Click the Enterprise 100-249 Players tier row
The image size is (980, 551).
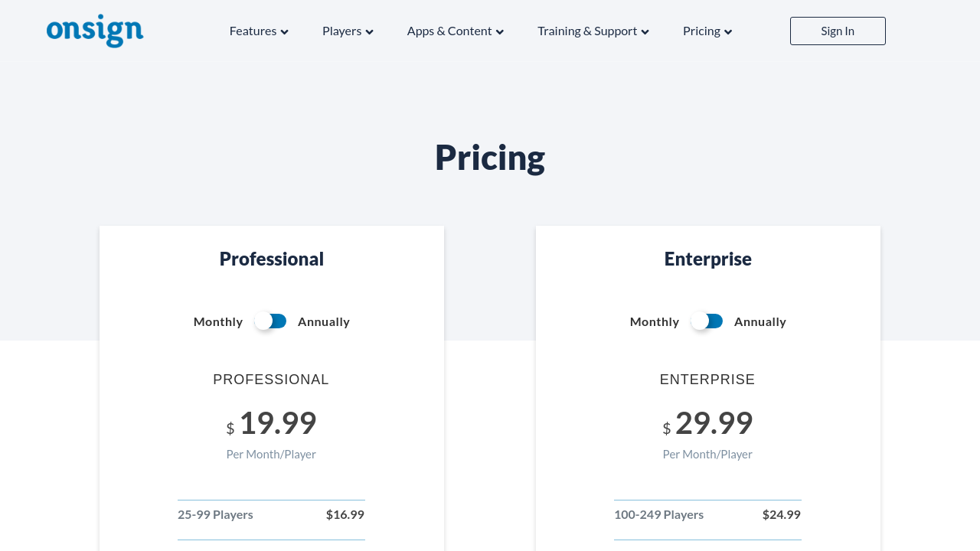click(707, 514)
